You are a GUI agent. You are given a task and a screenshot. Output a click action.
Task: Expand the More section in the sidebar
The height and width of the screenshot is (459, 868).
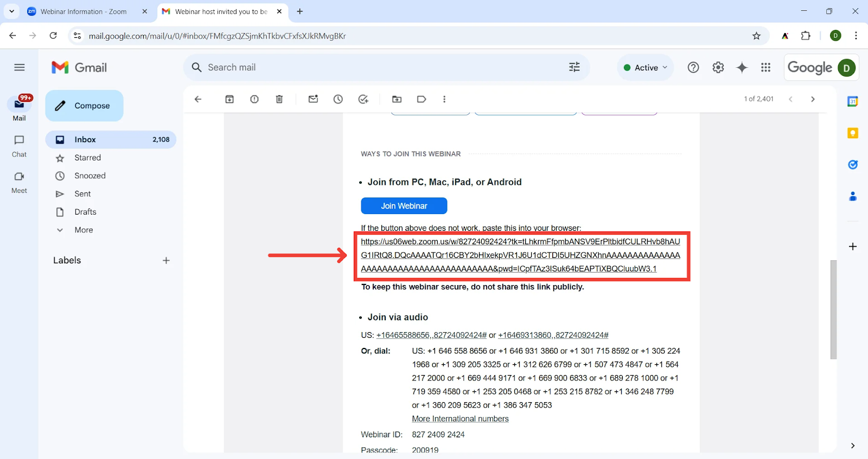[84, 230]
